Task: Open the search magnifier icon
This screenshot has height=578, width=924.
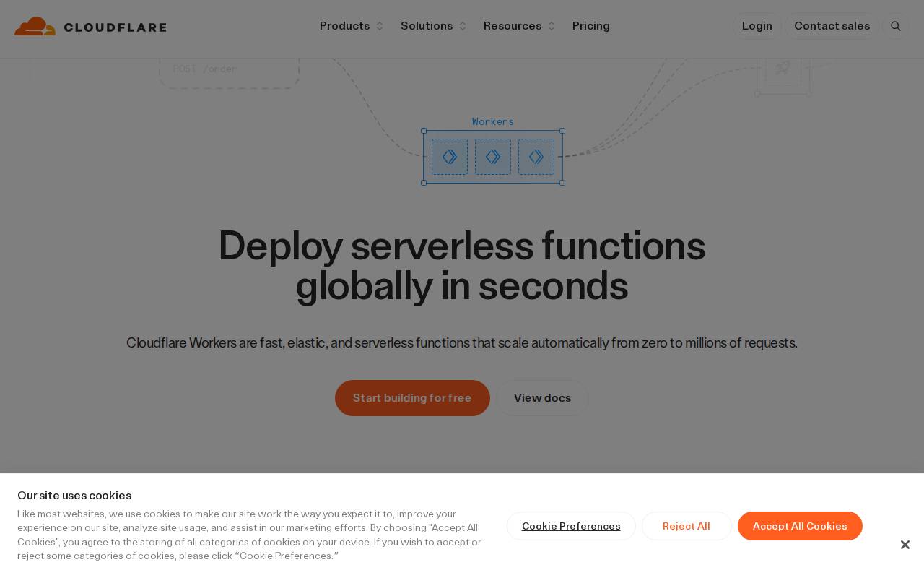Action: (x=896, y=26)
